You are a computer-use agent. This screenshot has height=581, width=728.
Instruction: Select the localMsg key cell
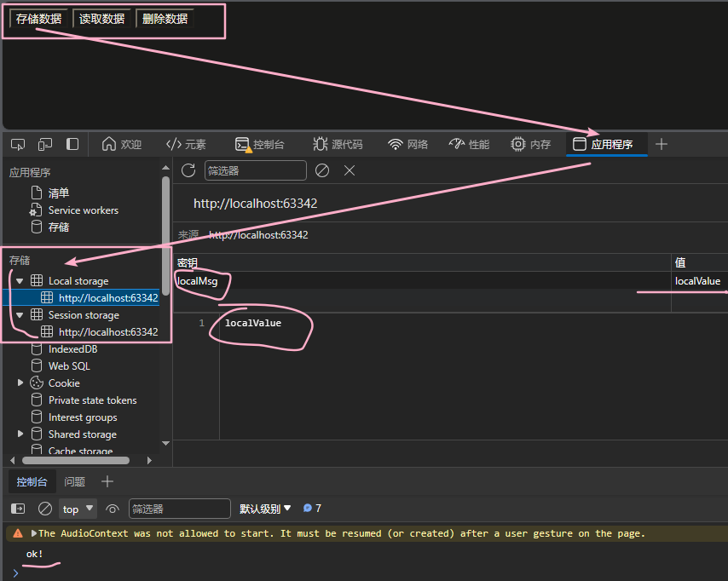point(423,281)
